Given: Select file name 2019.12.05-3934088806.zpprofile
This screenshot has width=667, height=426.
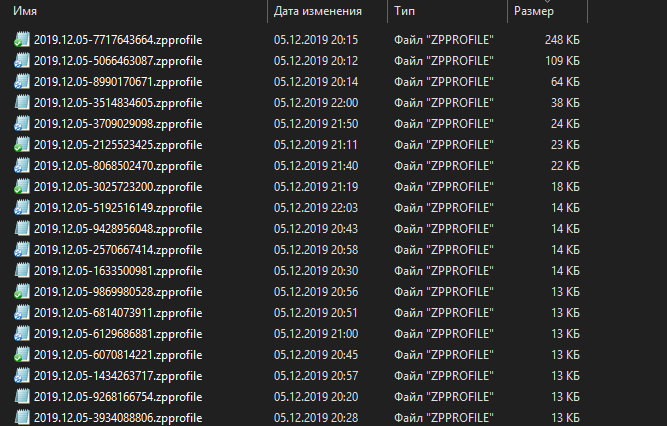Looking at the screenshot, I should pos(118,417).
